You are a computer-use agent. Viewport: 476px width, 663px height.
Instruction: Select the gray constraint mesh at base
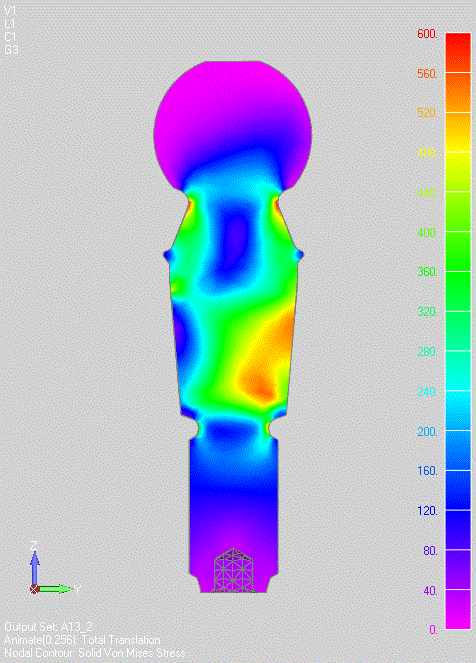(x=233, y=570)
